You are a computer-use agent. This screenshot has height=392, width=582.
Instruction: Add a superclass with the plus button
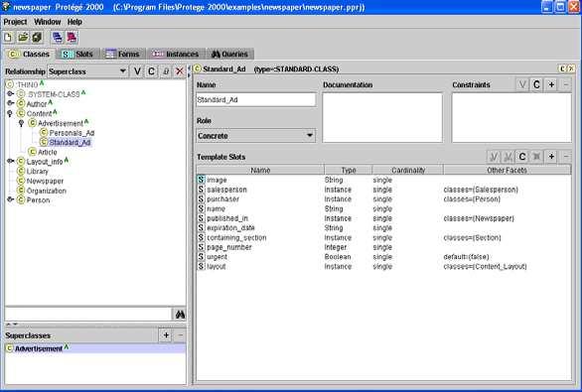[166, 335]
